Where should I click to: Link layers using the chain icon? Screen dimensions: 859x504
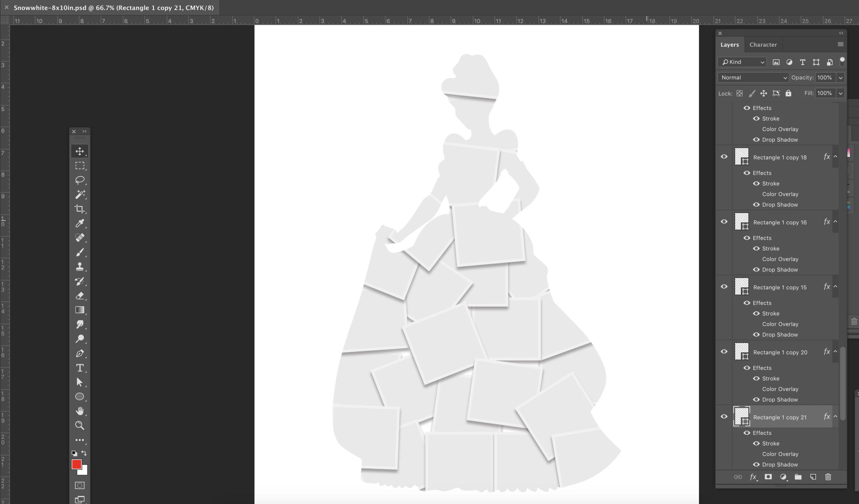(738, 477)
